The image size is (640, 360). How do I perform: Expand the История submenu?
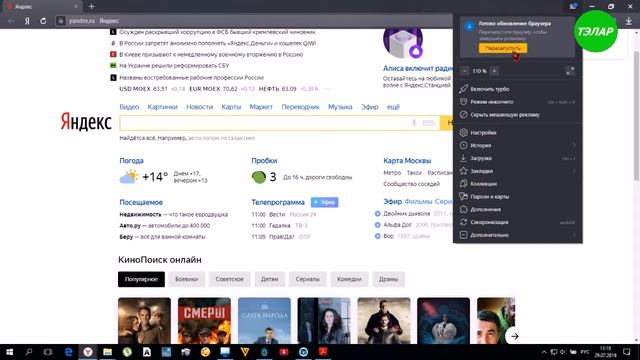tap(517, 145)
